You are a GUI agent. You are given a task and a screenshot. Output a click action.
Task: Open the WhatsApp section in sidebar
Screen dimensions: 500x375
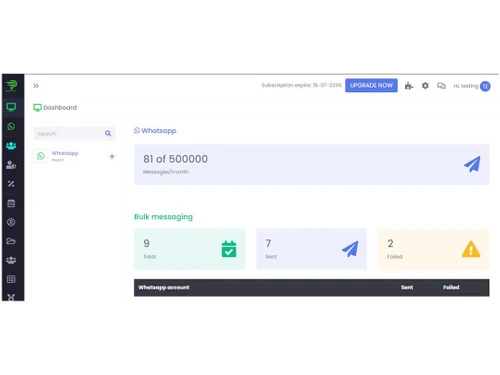[x=11, y=126]
